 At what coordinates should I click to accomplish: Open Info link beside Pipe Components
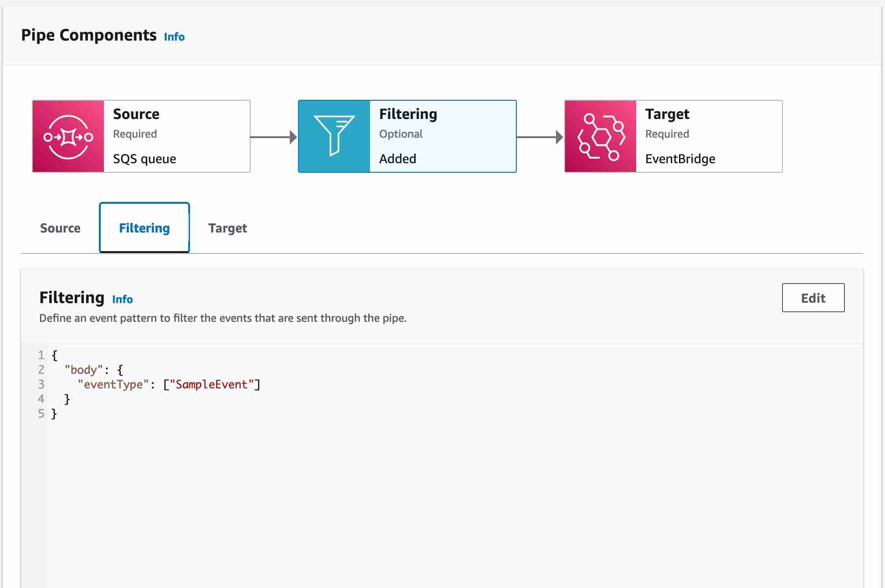pyautogui.click(x=174, y=37)
